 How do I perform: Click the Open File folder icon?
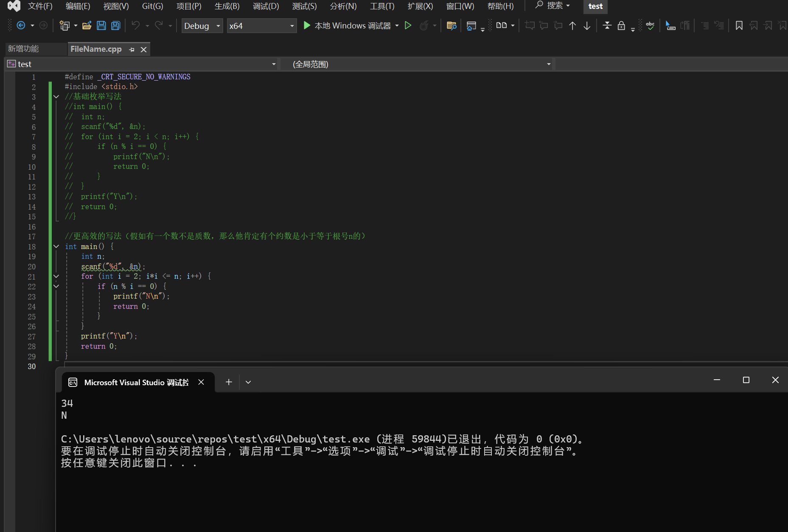pos(87,26)
